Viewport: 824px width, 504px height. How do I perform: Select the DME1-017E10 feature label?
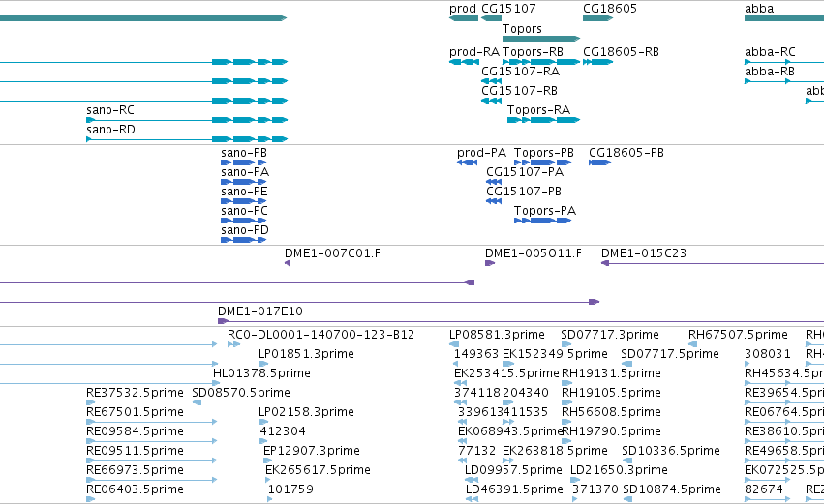(260, 311)
